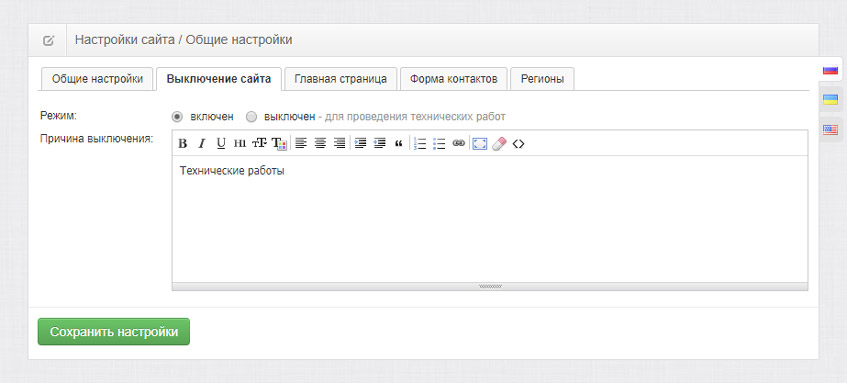Click inside the shutdown reason text area
Image resolution: width=847 pixels, height=383 pixels.
(490, 219)
